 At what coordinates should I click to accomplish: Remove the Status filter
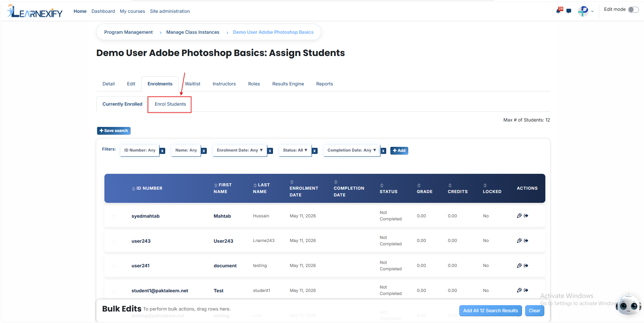coord(315,151)
